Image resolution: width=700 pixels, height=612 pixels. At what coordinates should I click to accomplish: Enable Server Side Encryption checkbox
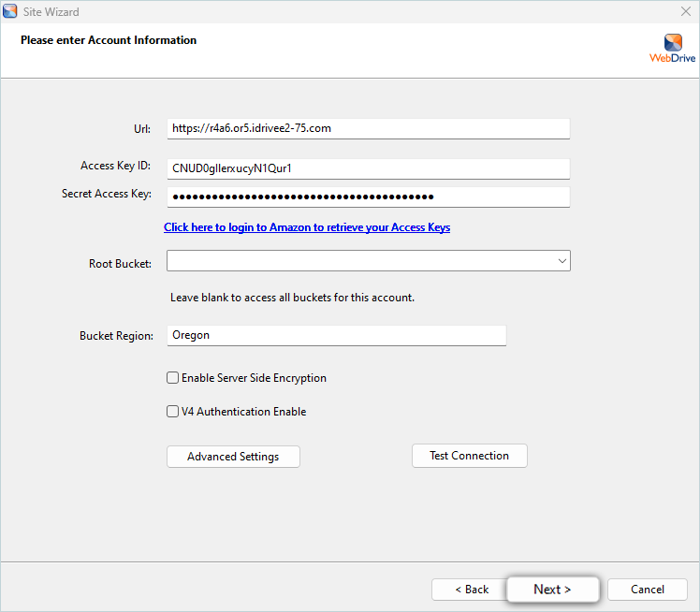click(173, 378)
